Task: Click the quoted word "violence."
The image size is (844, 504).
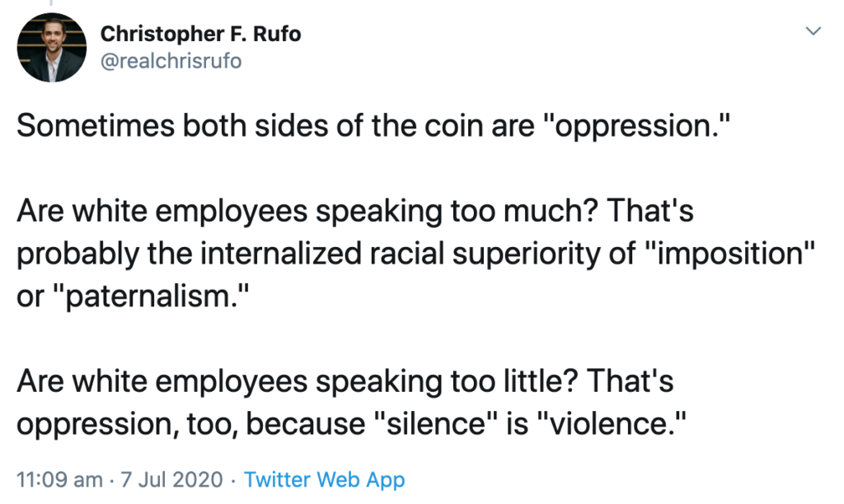Action: (x=612, y=423)
